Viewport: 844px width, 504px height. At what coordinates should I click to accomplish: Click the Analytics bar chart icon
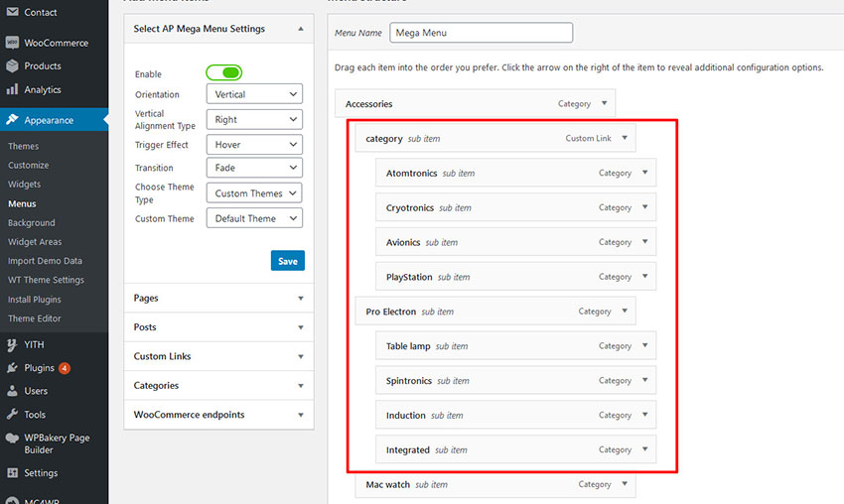pos(12,89)
